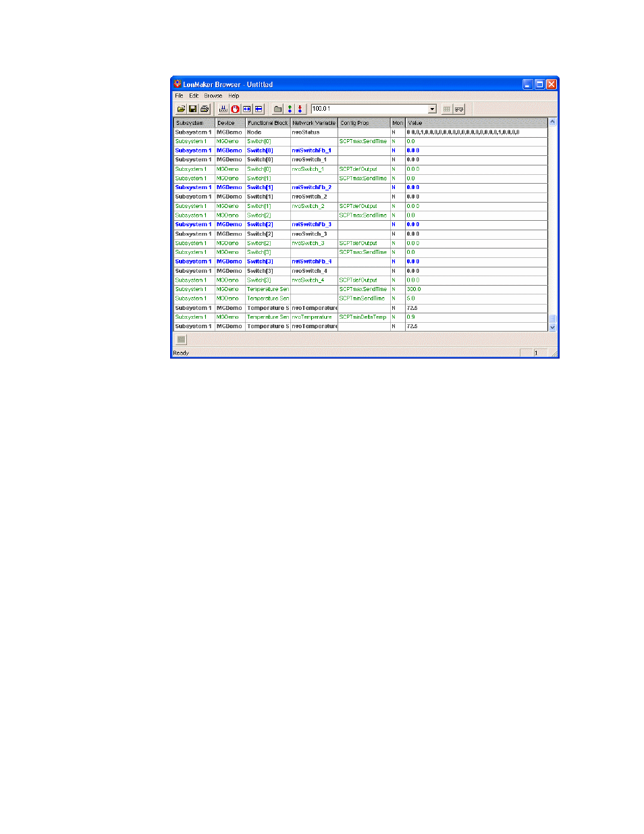Click the nvoStatus row value of zeros
The width and height of the screenshot is (644, 834).
point(477,132)
